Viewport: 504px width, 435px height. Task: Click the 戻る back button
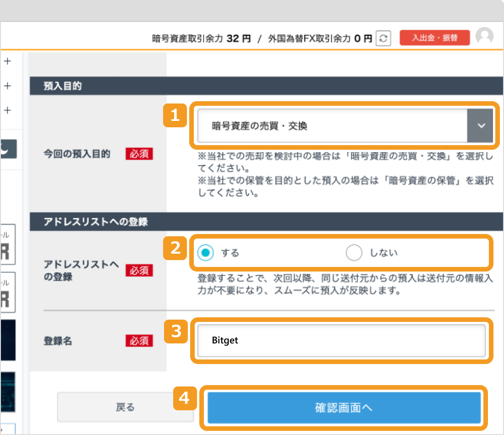click(x=125, y=407)
